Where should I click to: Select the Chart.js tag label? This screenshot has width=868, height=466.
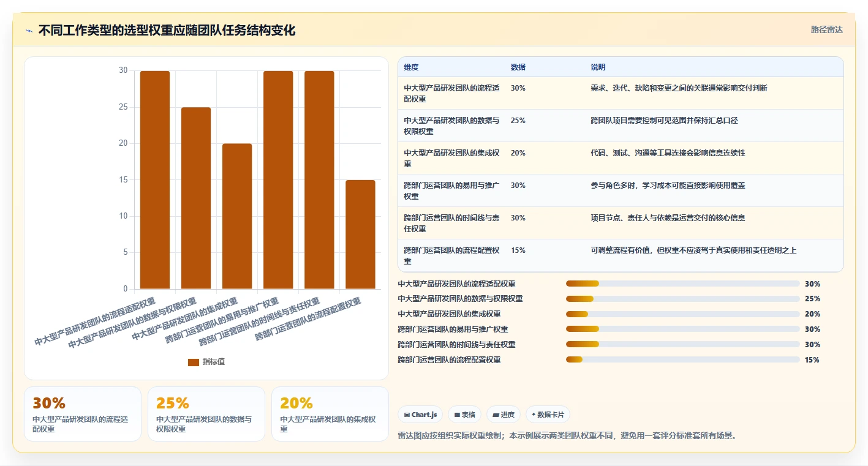click(425, 415)
